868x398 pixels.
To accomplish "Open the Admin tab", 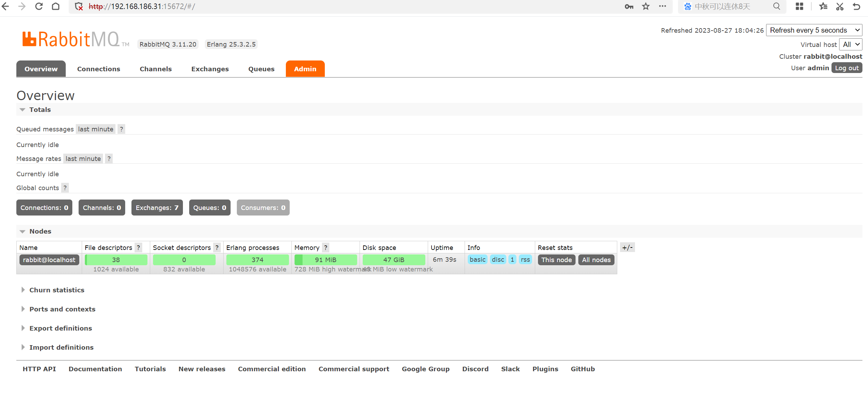I will point(305,69).
